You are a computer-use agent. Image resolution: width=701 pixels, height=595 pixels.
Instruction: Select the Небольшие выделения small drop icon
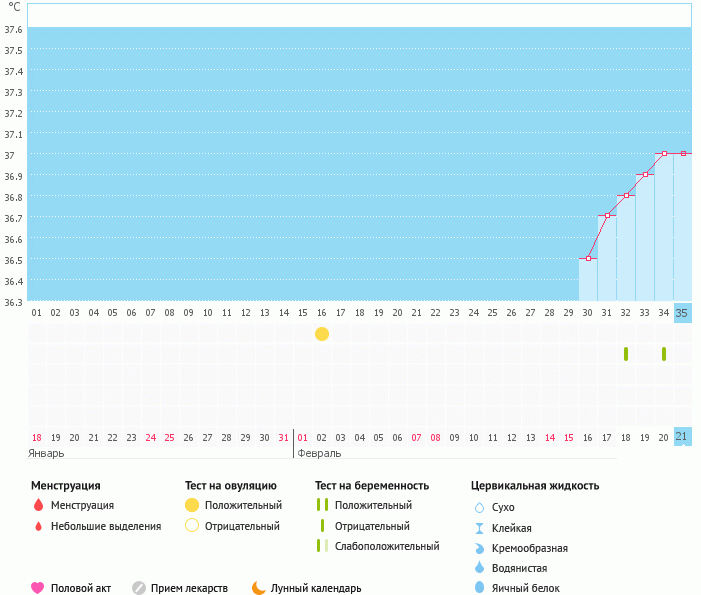point(38,526)
